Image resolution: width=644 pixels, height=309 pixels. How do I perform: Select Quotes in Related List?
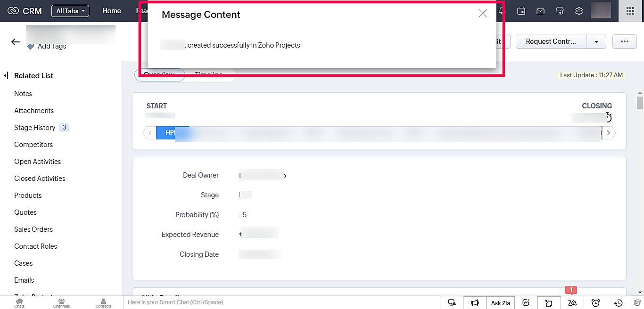point(25,212)
